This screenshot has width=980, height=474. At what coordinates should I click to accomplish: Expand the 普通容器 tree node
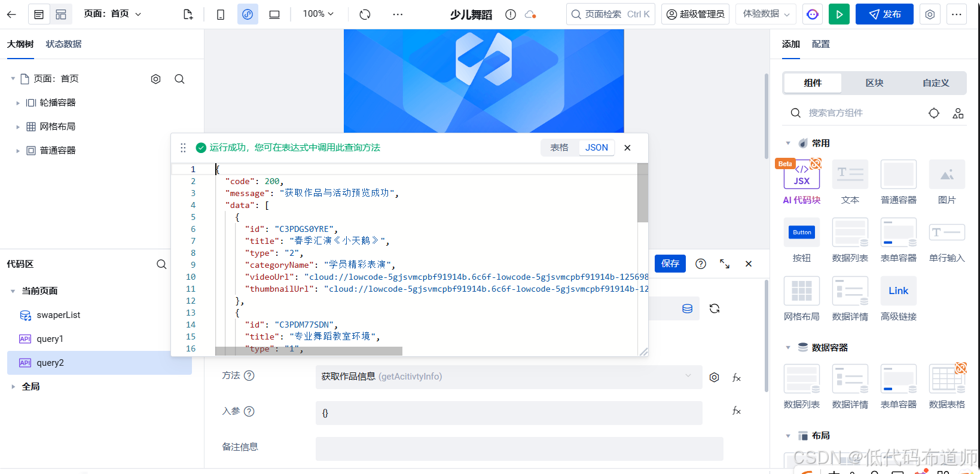pos(18,151)
